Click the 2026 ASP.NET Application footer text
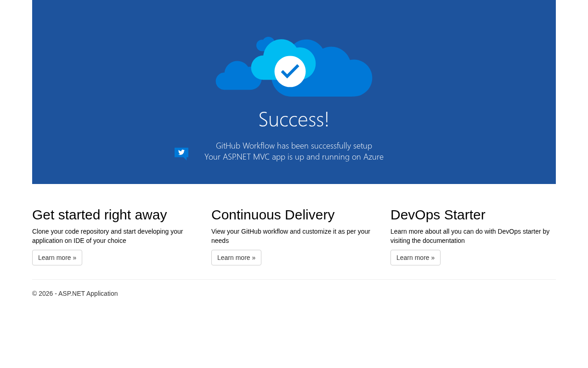The width and height of the screenshot is (588, 368). [x=75, y=293]
